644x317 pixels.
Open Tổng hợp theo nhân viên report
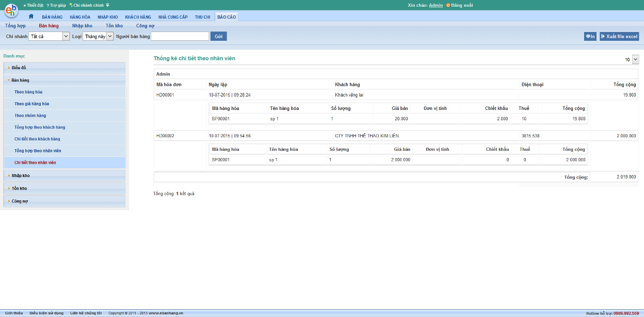pyautogui.click(x=38, y=151)
